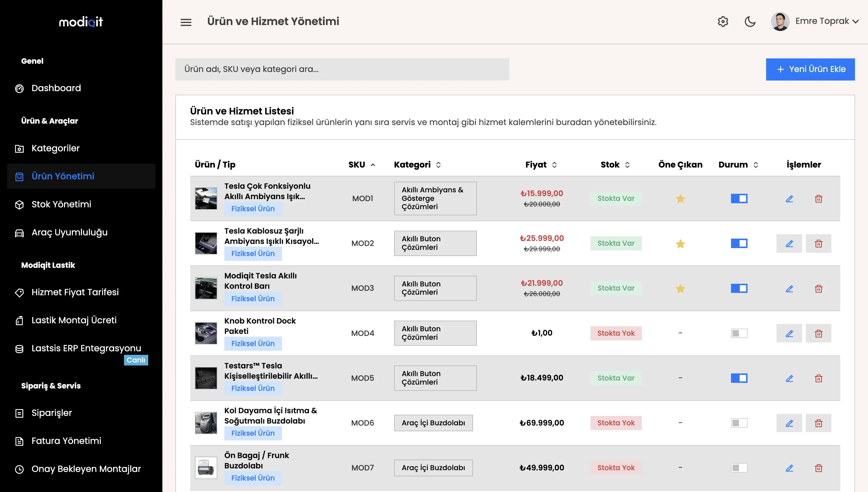
Task: Edit product MOD2 with pencil icon
Action: click(x=789, y=244)
